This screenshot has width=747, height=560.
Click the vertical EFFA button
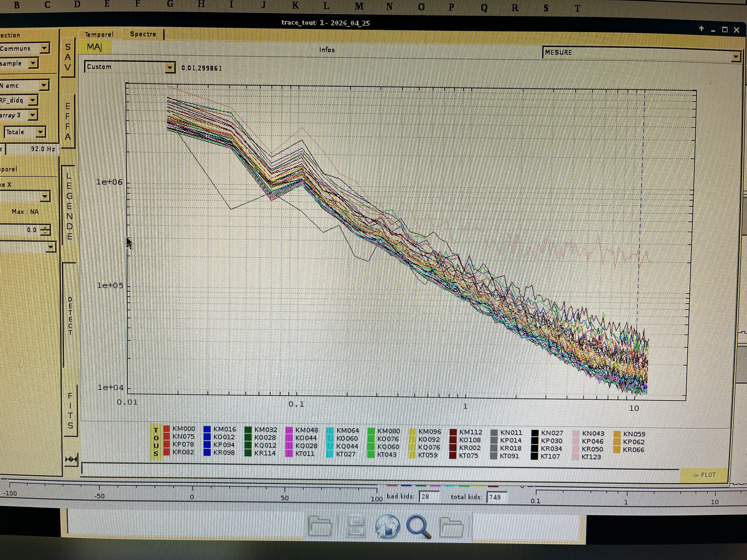pyautogui.click(x=68, y=121)
